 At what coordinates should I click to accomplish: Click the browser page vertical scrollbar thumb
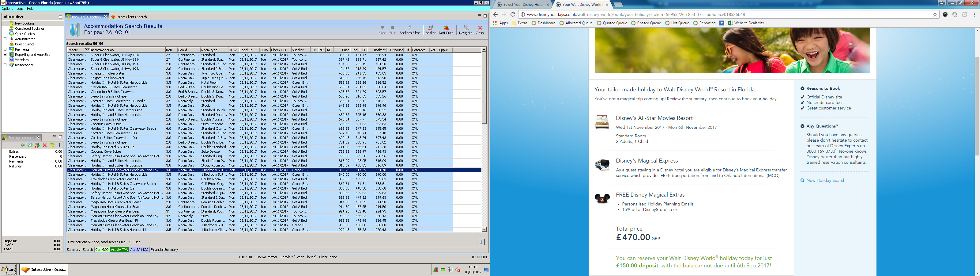[x=977, y=106]
